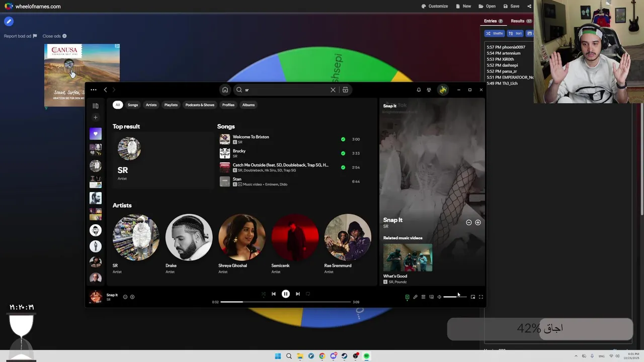
Task: Open the Drake artist card
Action: (x=189, y=244)
